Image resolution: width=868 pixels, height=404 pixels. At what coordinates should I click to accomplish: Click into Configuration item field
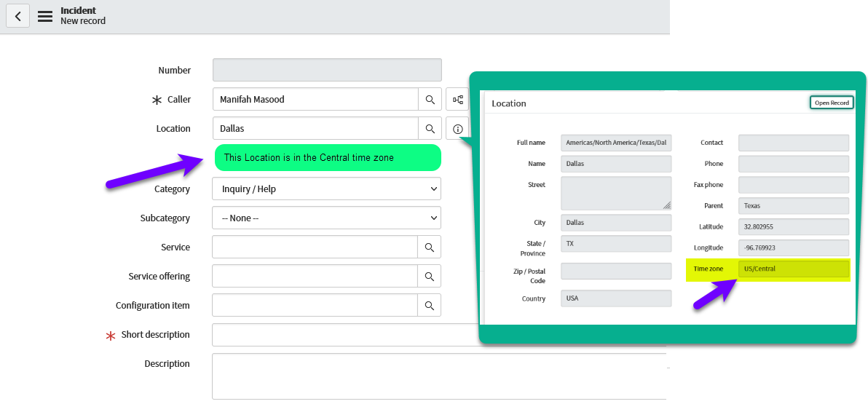(x=315, y=305)
